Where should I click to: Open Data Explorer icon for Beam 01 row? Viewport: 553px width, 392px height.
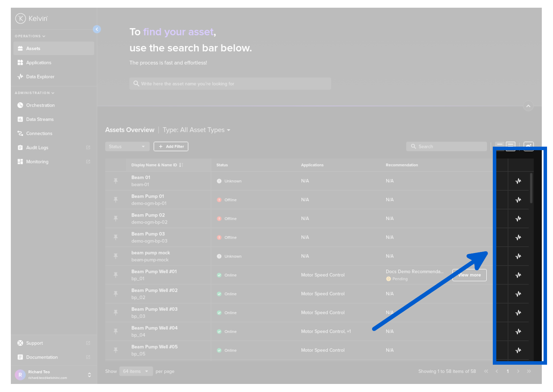pos(518,181)
